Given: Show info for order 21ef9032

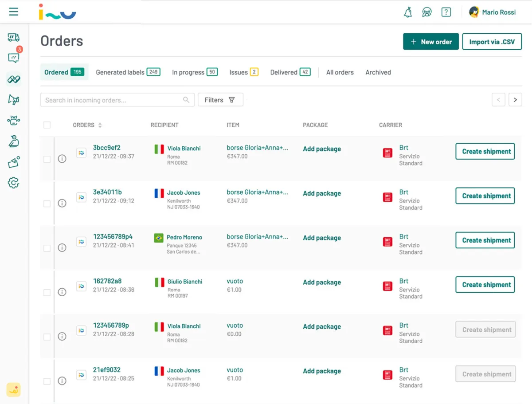Looking at the screenshot, I should 62,380.
